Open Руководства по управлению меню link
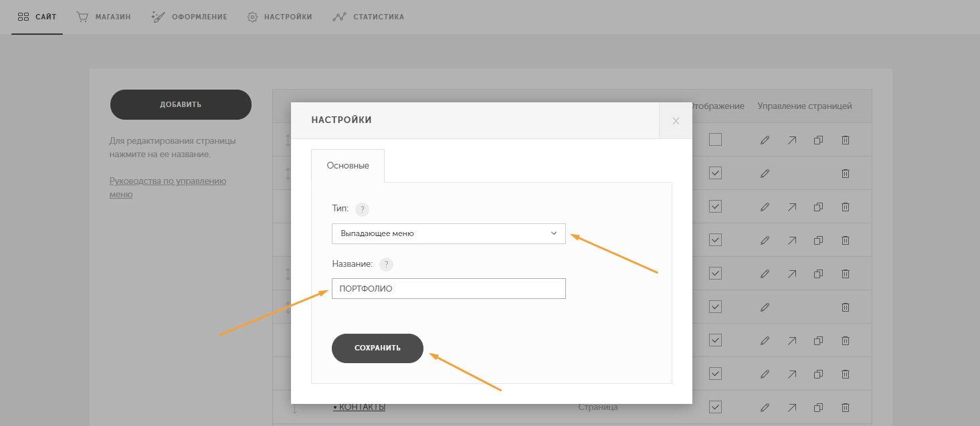Image resolution: width=980 pixels, height=426 pixels. (168, 188)
